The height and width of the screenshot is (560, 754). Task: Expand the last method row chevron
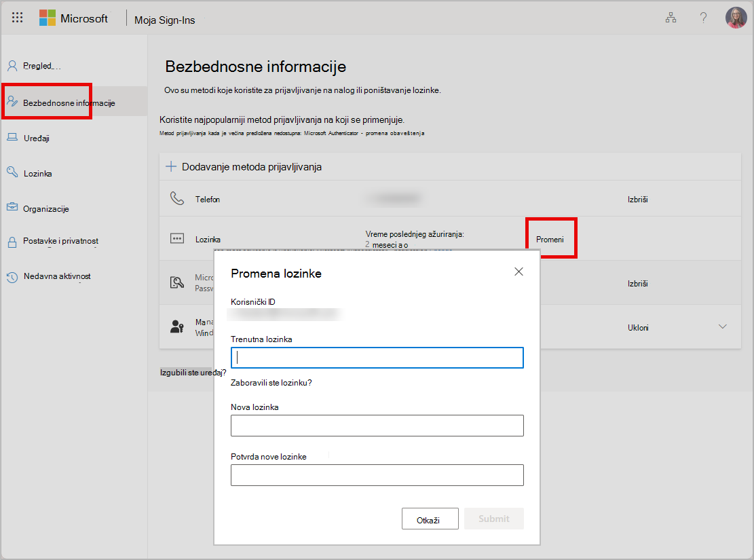[x=722, y=326]
